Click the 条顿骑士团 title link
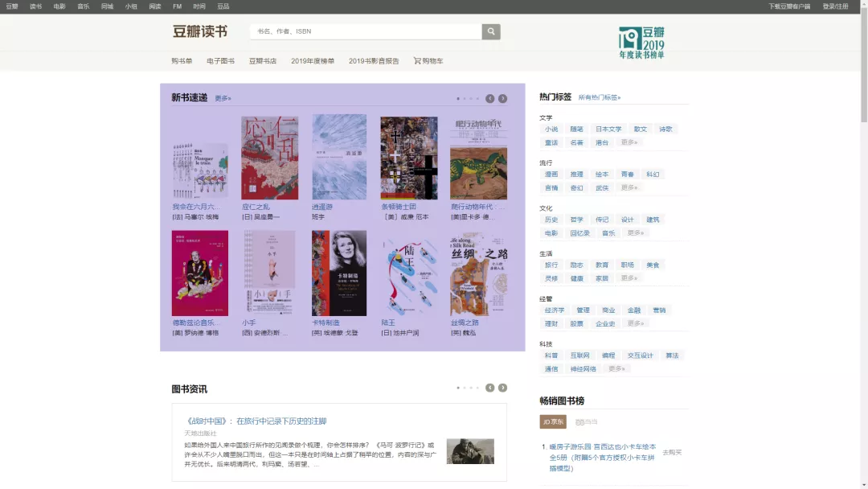 [399, 208]
